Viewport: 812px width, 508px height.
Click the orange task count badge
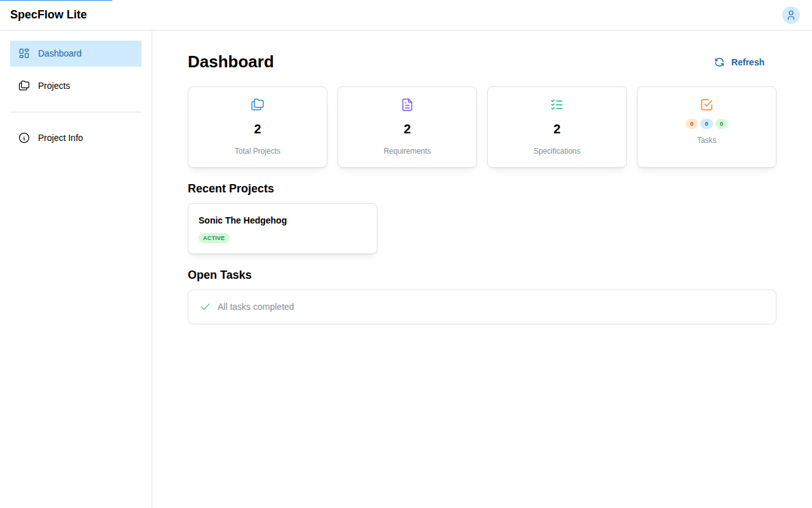pos(691,124)
